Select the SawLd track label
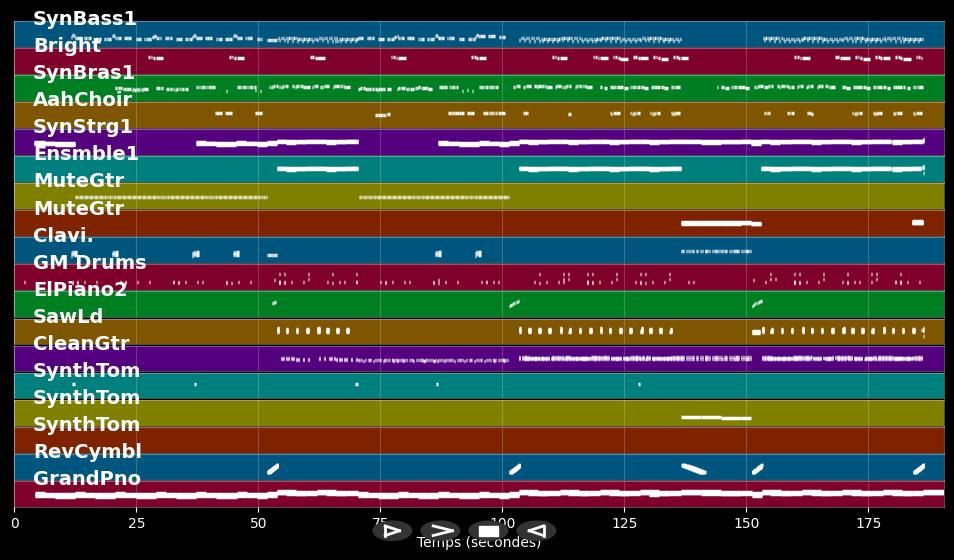Screen dimensions: 954x560 click(x=68, y=317)
